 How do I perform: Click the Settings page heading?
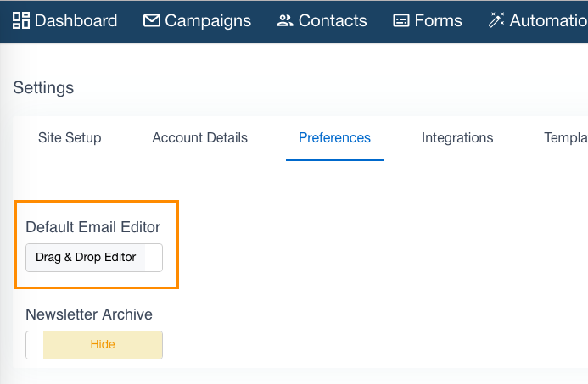43,88
